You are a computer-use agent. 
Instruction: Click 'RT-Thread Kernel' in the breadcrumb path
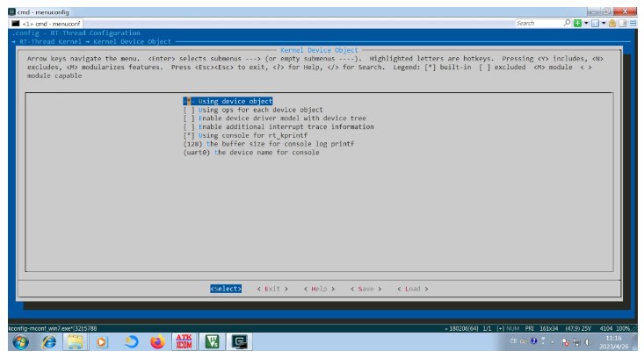pos(50,41)
